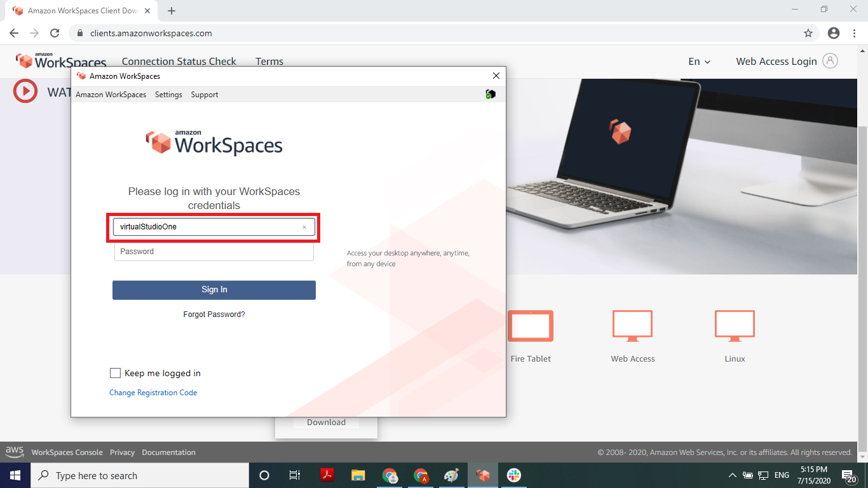The width and height of the screenshot is (868, 488).
Task: Switch to Amazon WorkSpaces taskbar icon
Action: [x=483, y=475]
